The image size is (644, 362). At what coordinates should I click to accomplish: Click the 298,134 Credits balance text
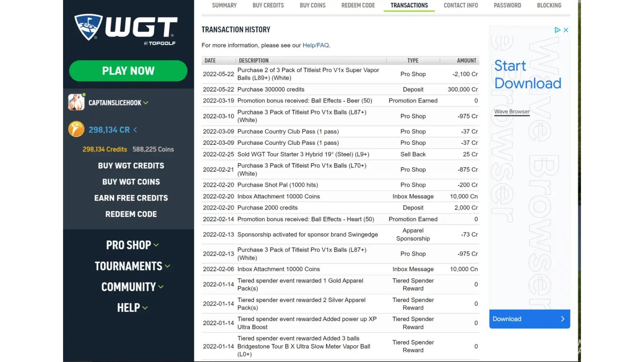click(x=105, y=150)
